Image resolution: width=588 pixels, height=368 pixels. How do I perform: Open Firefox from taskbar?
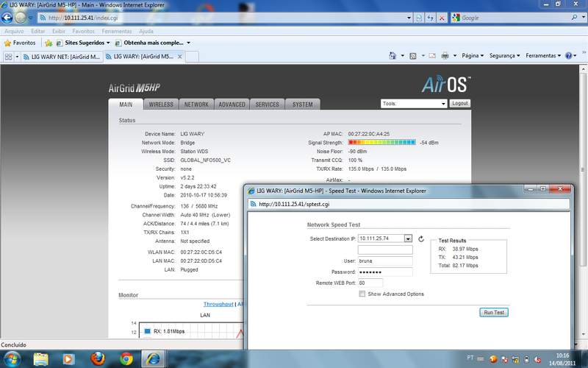pos(98,359)
